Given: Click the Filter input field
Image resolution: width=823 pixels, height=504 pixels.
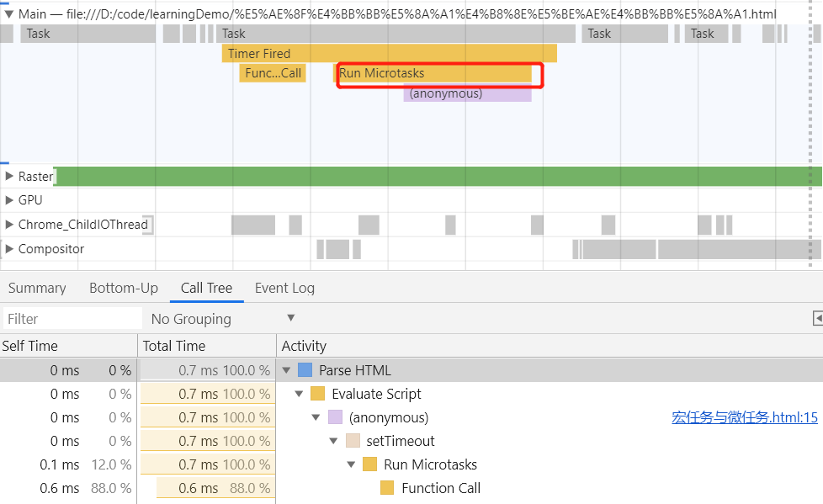Looking at the screenshot, I should click(72, 319).
